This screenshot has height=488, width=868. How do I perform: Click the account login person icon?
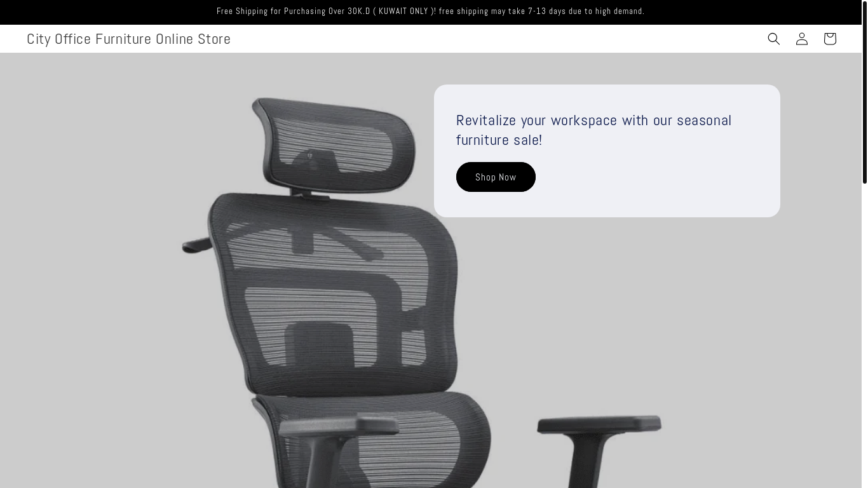[x=801, y=39]
